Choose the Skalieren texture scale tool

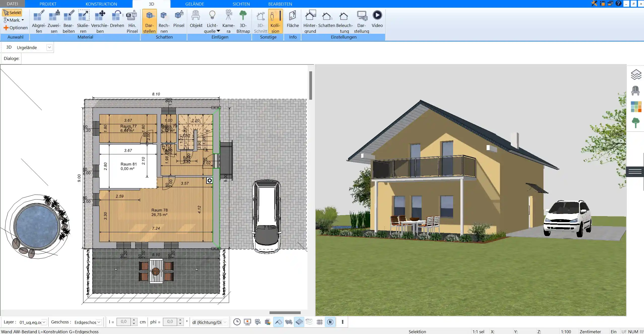83,21
